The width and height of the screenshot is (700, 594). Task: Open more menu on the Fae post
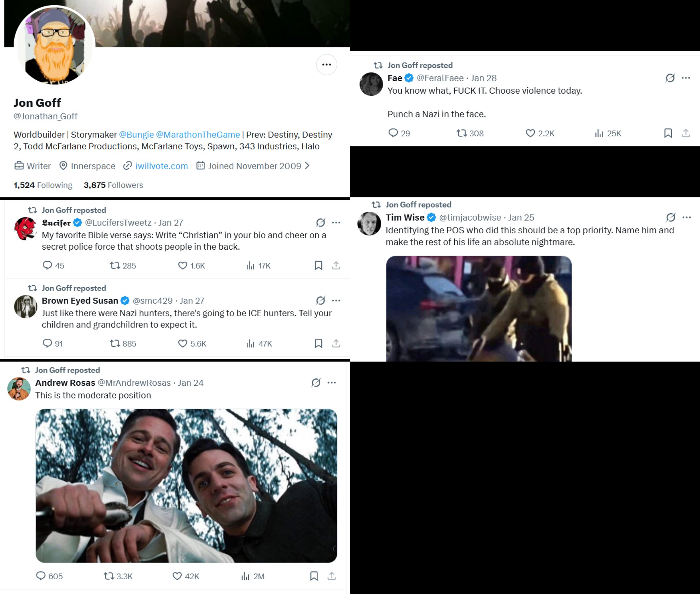click(x=686, y=78)
